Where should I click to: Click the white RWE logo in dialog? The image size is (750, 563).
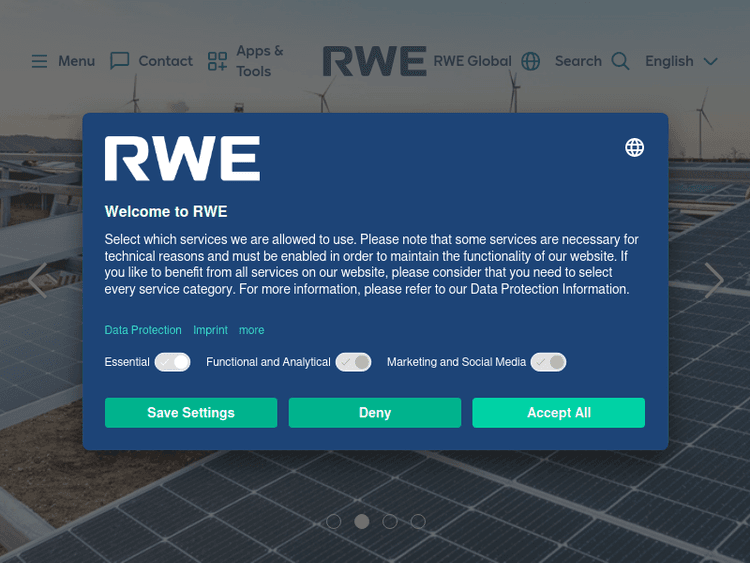point(182,158)
